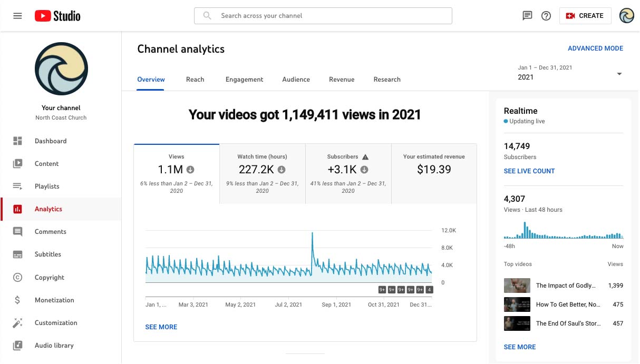
Task: Open the Subtitles menu item
Action: pos(61,254)
